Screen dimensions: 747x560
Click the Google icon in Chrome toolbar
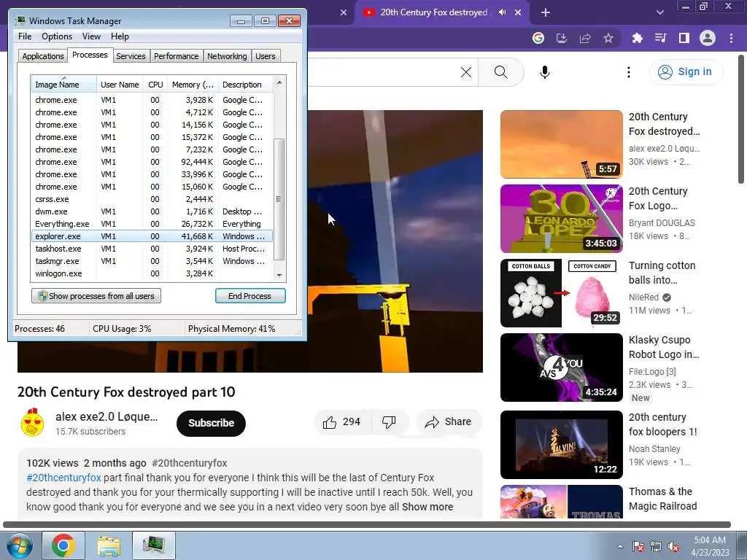(538, 38)
